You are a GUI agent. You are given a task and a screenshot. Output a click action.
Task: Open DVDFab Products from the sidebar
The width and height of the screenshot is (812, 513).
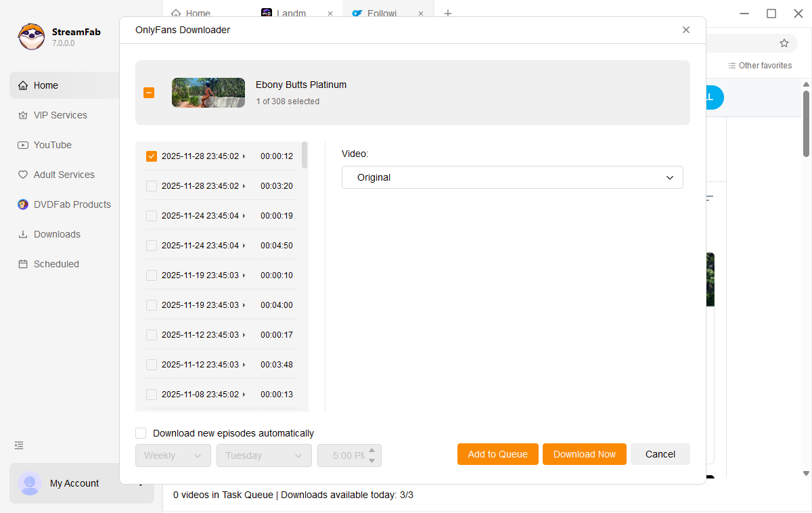(72, 204)
